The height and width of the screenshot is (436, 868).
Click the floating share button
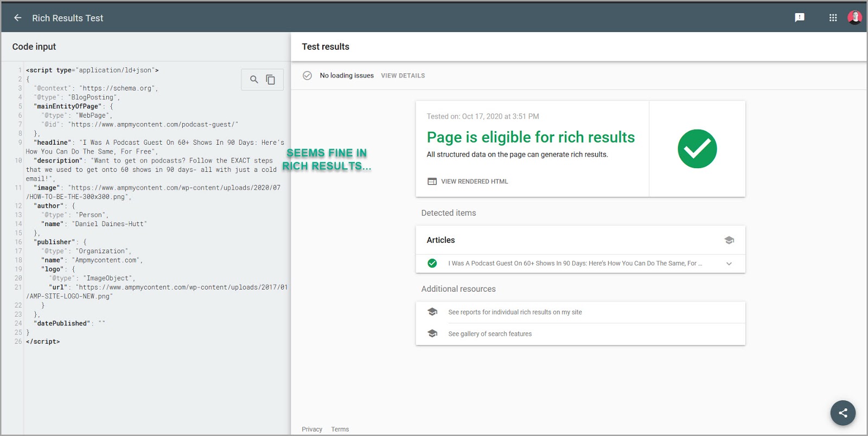843,413
